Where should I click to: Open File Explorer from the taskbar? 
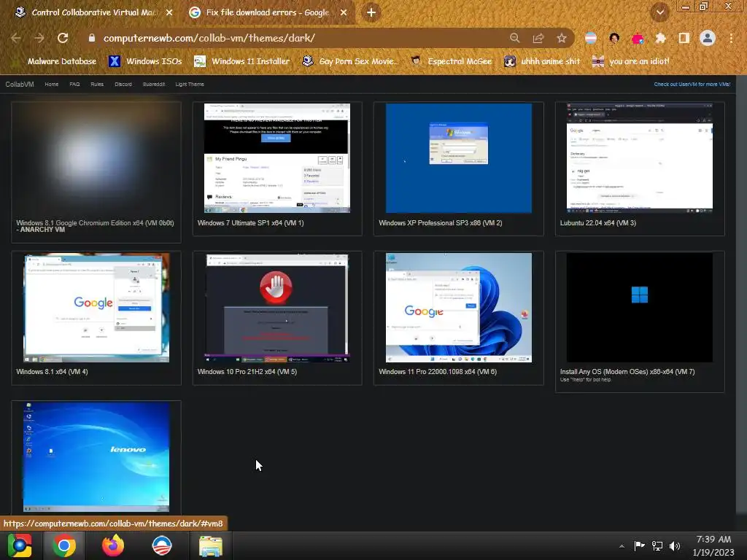click(x=210, y=546)
